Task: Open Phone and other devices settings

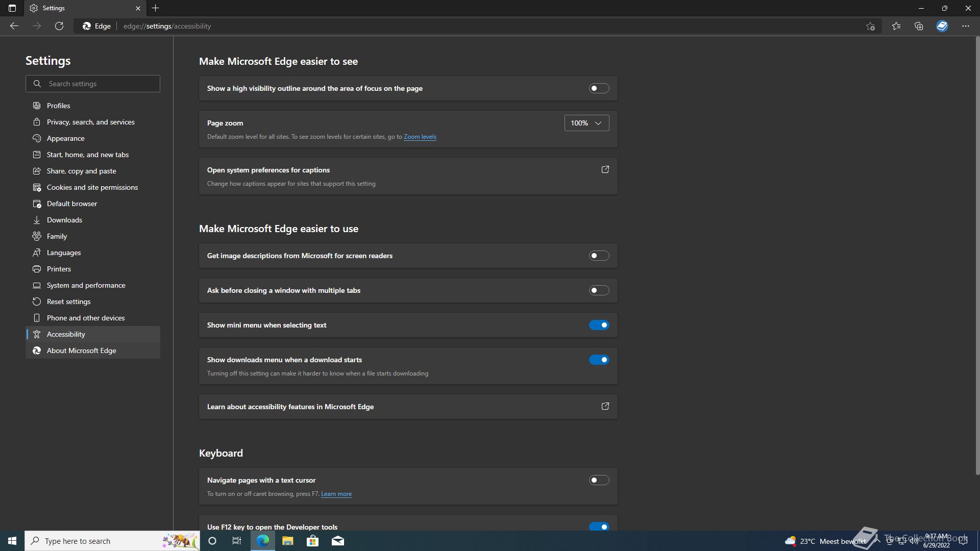Action: click(x=93, y=318)
